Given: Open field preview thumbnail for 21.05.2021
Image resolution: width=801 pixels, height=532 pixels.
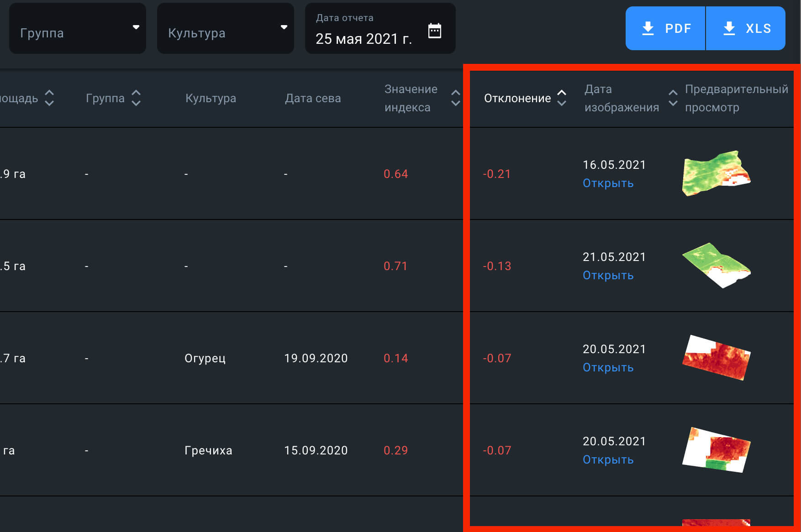Looking at the screenshot, I should [x=716, y=266].
